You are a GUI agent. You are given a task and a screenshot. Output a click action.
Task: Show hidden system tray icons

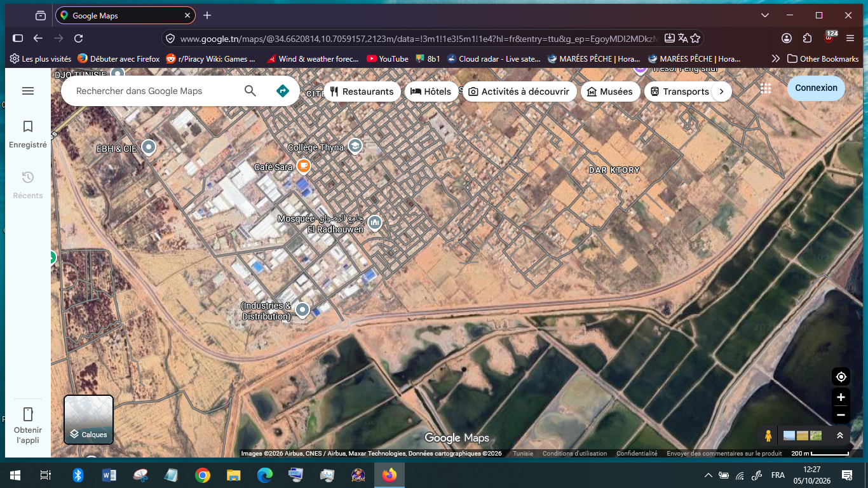point(709,475)
